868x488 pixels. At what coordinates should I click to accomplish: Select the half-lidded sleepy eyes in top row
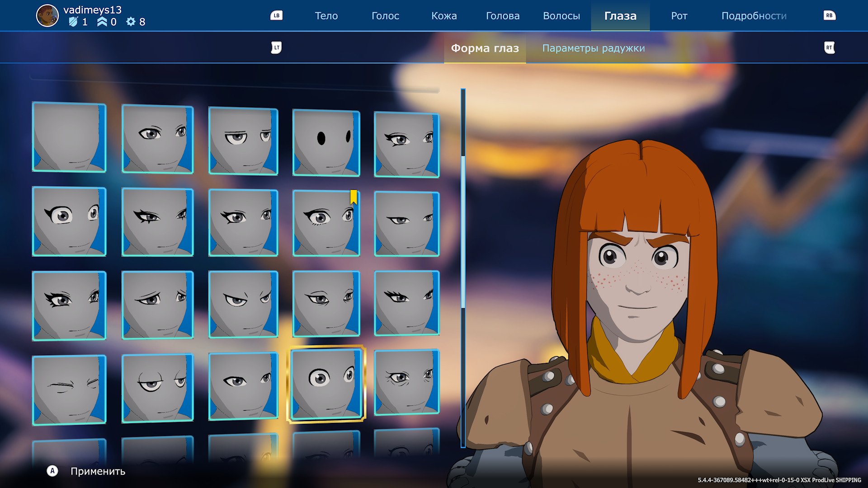point(243,141)
